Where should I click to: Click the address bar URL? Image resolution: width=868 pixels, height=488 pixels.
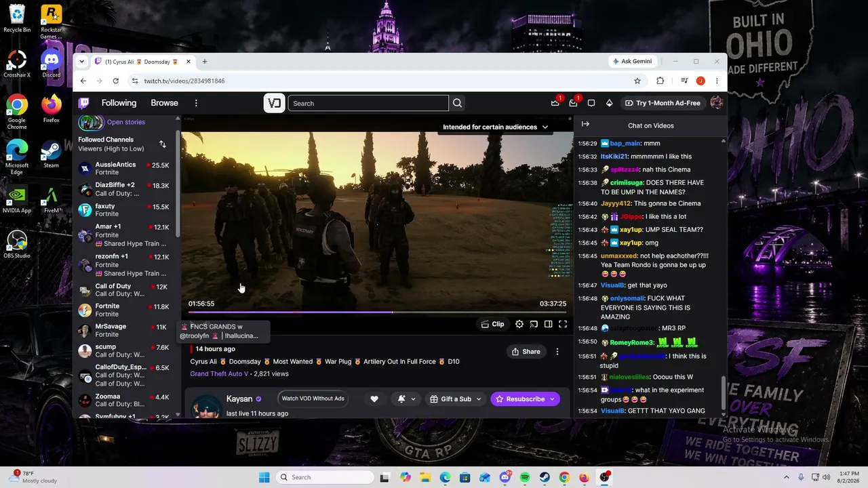(x=184, y=81)
